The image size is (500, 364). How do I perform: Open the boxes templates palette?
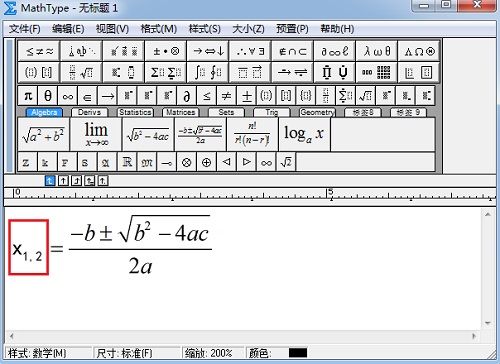419,72
